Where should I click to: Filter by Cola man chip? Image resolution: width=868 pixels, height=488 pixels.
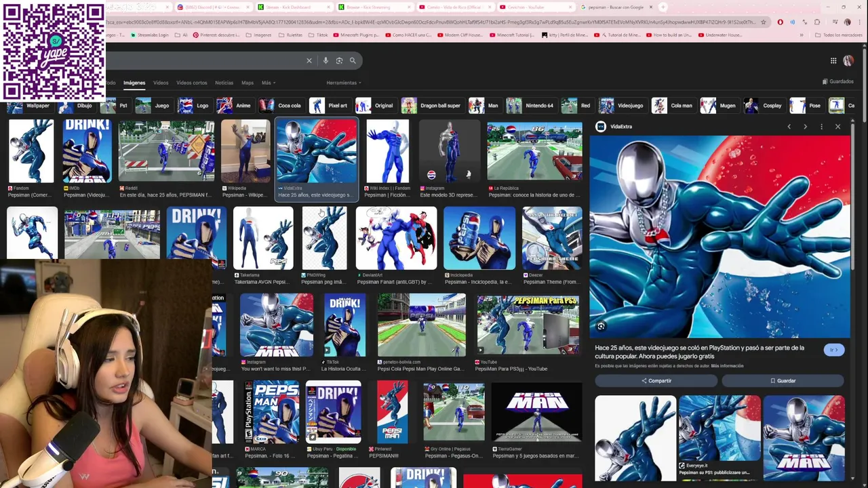click(673, 106)
